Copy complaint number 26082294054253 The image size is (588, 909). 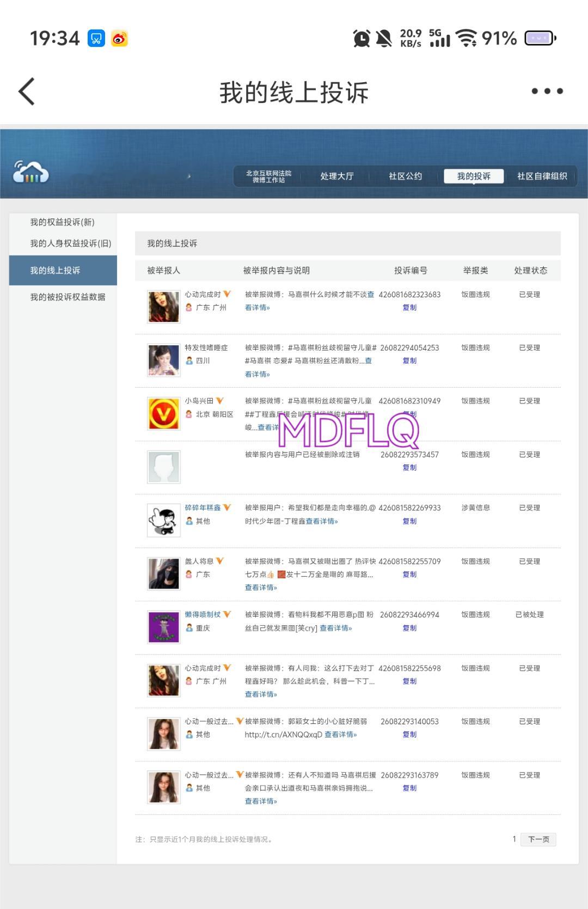[x=409, y=361]
